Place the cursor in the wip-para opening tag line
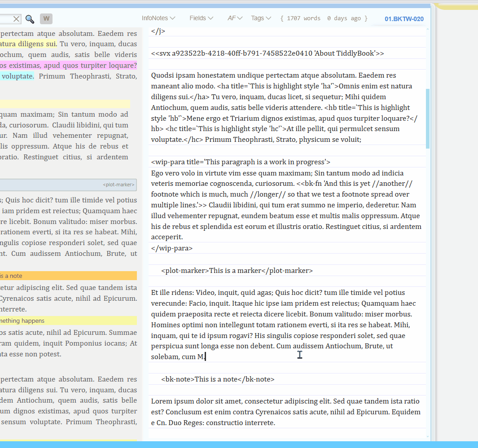The width and height of the screenshot is (478, 448). point(241,162)
